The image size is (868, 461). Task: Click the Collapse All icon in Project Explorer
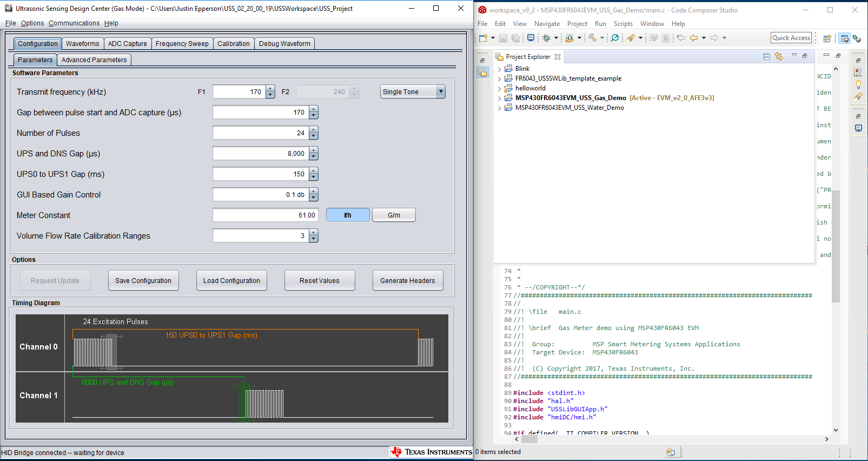pos(766,57)
